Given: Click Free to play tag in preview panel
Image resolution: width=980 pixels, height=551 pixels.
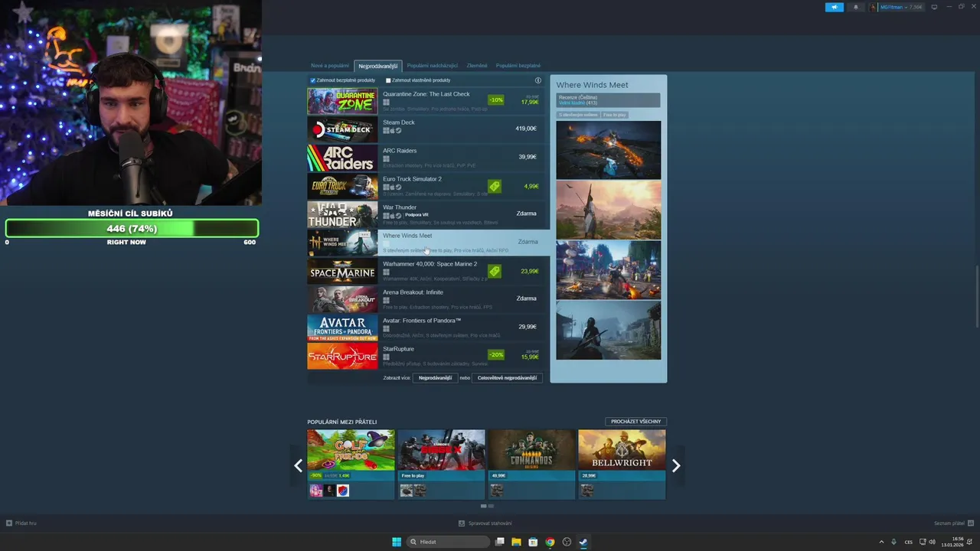Looking at the screenshot, I should 615,115.
